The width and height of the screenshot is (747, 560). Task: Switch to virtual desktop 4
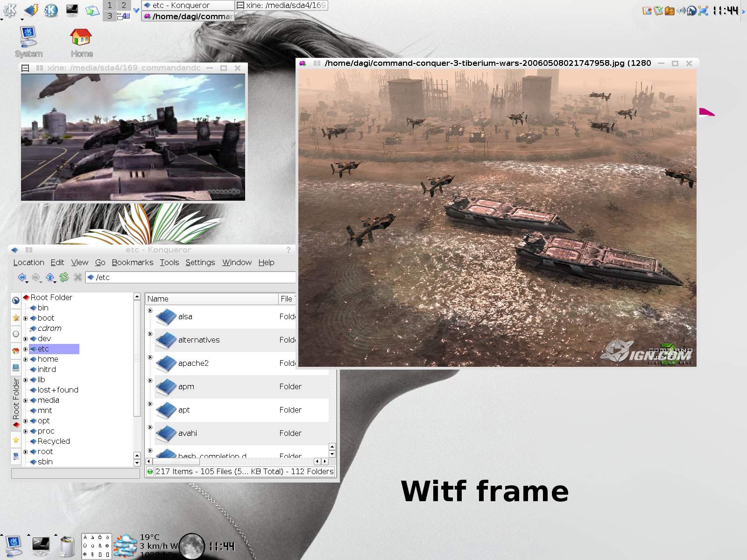(124, 16)
